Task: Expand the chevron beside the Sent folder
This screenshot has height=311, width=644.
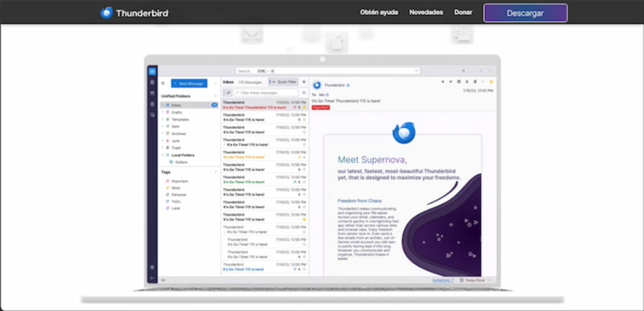Action: [x=163, y=126]
